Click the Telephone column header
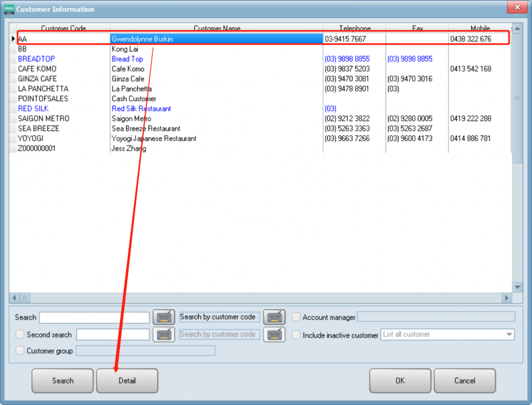Screen dimensions: 532x405 click(355, 28)
